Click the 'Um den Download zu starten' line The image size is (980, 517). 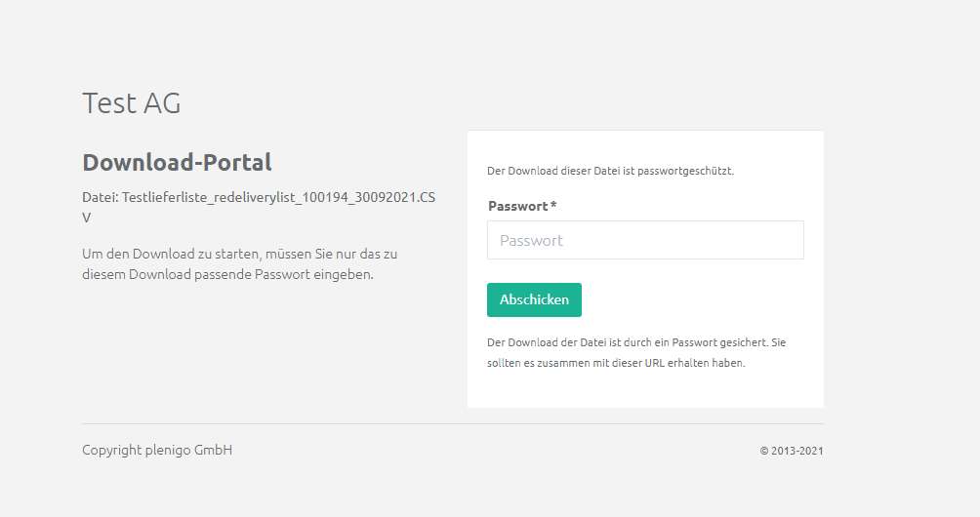click(x=239, y=255)
